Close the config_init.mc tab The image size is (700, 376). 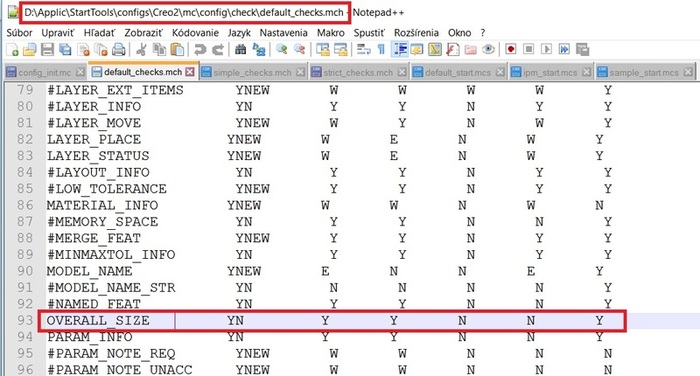pos(80,72)
